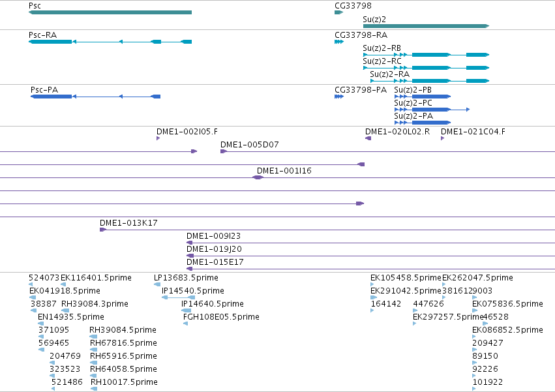Viewport: 555px width, 392px height.
Task: Click the CG33798-PA protein arrows
Action: coord(338,97)
